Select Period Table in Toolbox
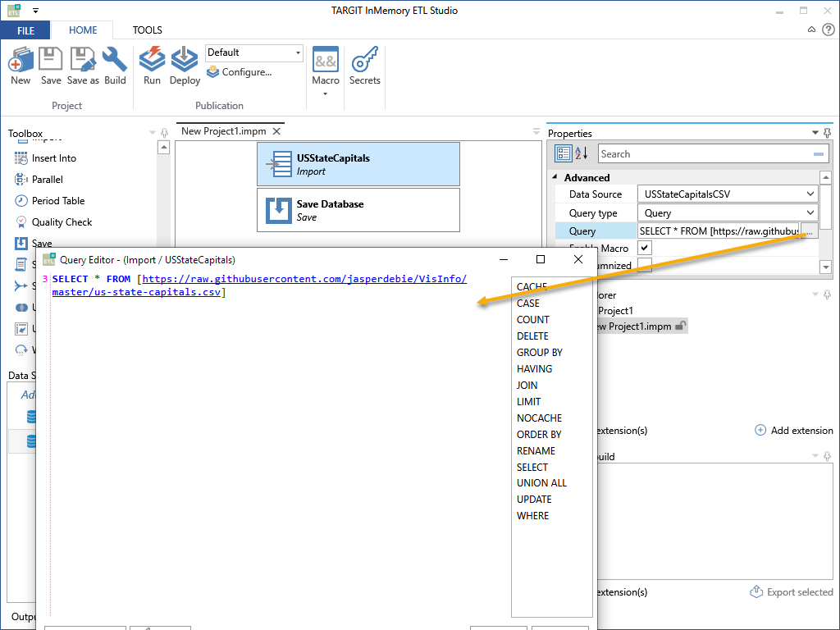 (x=58, y=201)
